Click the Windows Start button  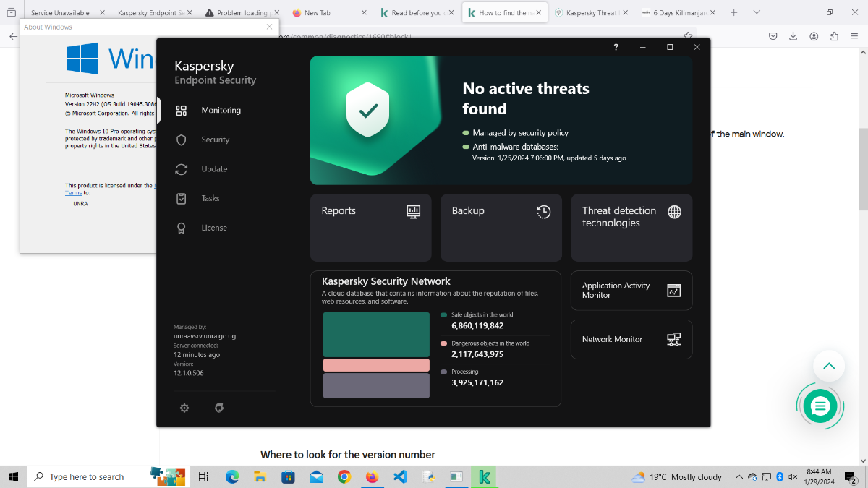click(x=13, y=476)
